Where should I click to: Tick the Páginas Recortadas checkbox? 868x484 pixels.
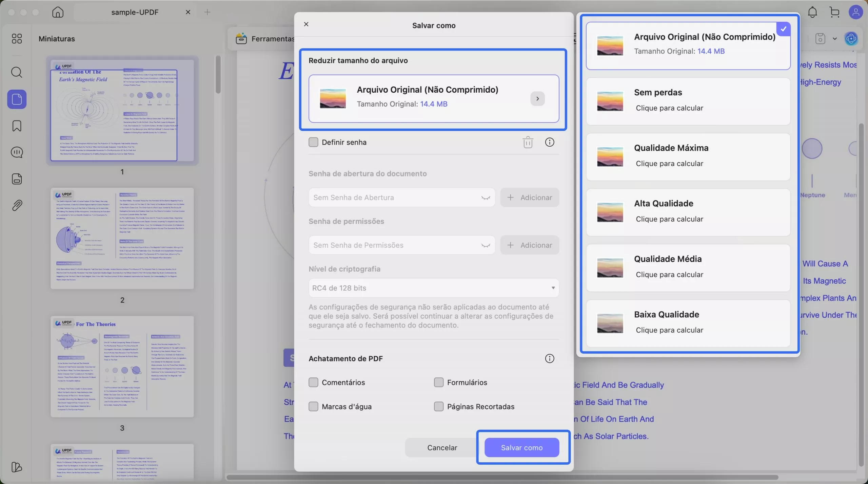coord(439,407)
